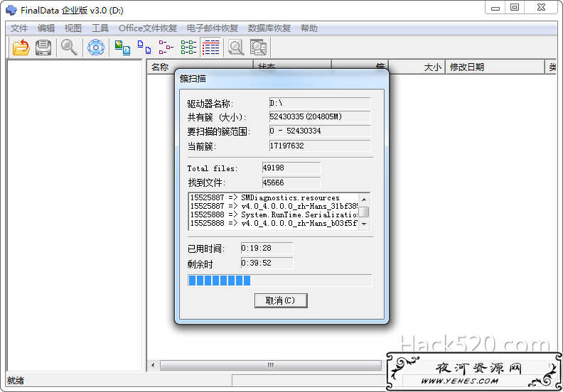The height and width of the screenshot is (392, 563).
Task: Click the 共有簇 field 52430335 (204805M)
Action: 320,116
